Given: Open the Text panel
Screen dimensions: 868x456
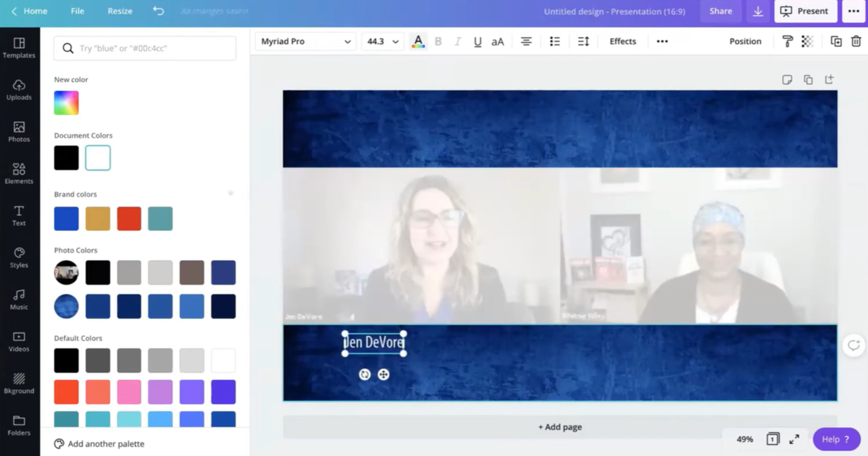Looking at the screenshot, I should [x=19, y=216].
